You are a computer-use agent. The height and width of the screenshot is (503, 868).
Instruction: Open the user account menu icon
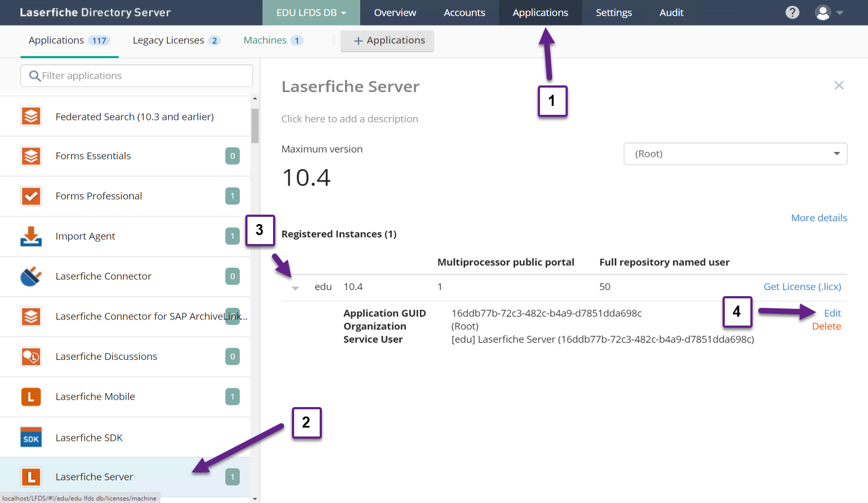(822, 12)
